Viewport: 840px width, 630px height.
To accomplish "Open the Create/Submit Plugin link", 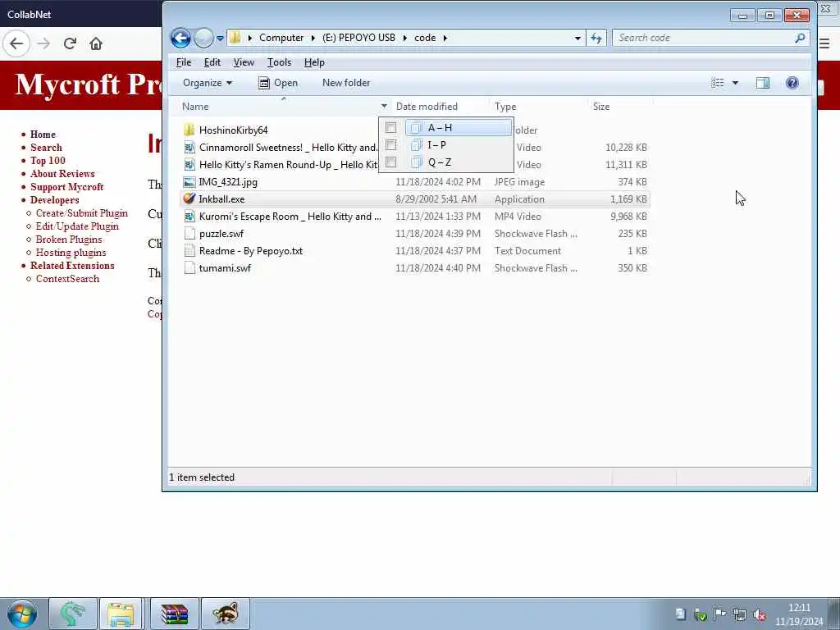I will coord(81,213).
